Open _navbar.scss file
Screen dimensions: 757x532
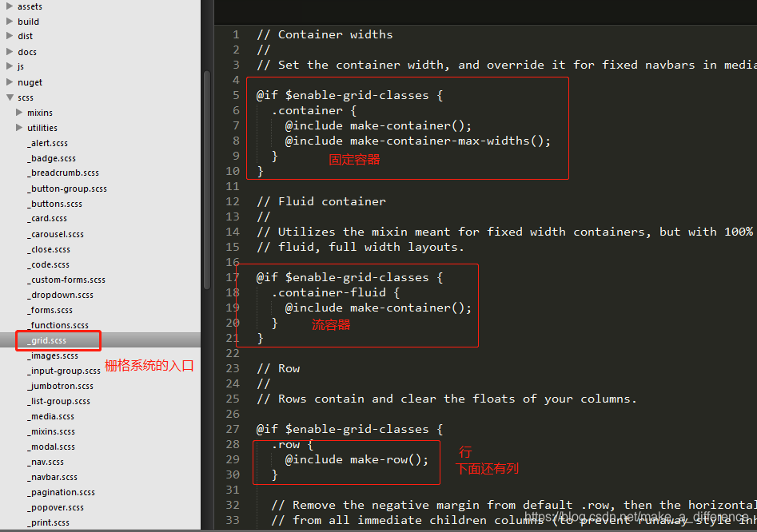coord(52,478)
